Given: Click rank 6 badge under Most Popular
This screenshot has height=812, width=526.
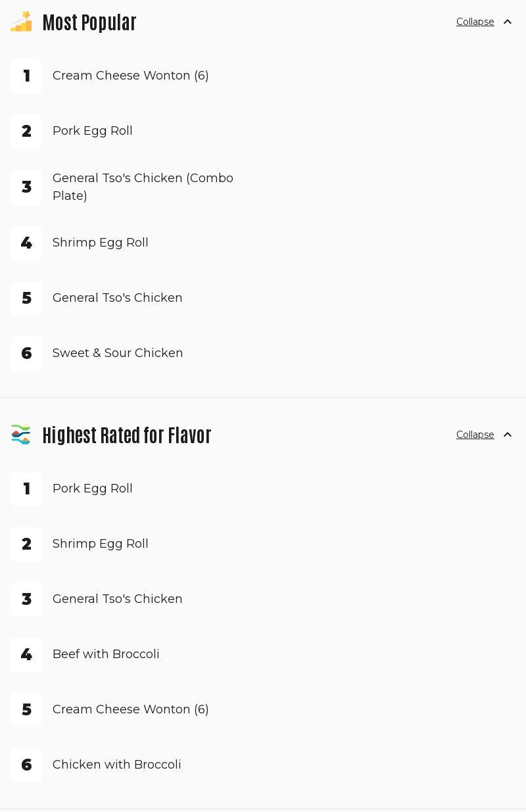Looking at the screenshot, I should pos(26,354).
